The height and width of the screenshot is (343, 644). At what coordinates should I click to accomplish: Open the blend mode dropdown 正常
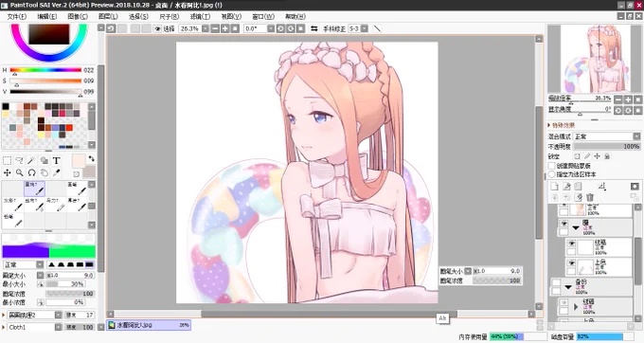pos(607,136)
